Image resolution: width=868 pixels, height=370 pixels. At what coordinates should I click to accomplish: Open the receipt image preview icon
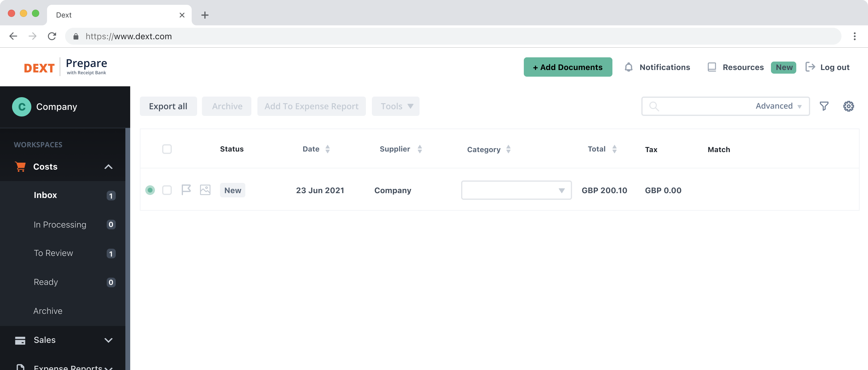pyautogui.click(x=205, y=190)
